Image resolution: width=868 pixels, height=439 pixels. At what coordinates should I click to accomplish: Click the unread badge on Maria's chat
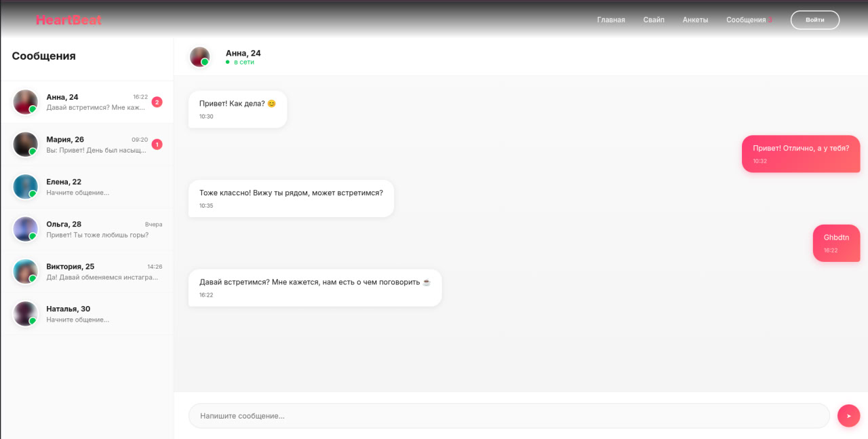pyautogui.click(x=157, y=145)
